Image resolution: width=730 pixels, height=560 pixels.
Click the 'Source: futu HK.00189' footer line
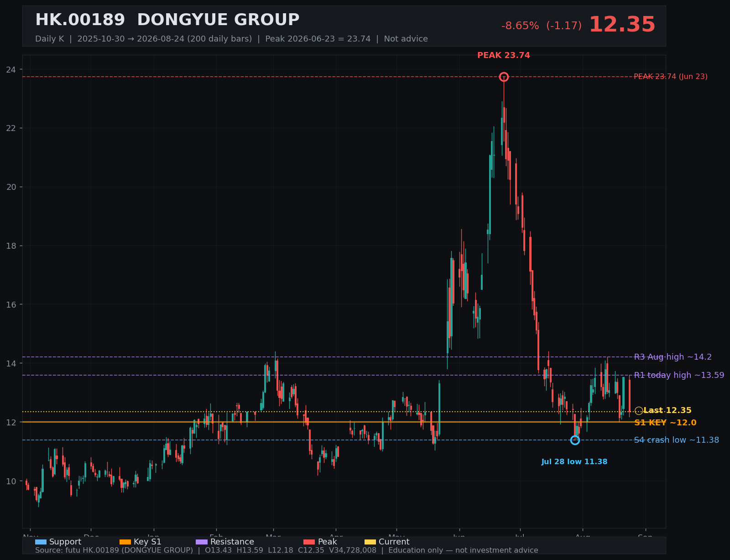pyautogui.click(x=287, y=550)
